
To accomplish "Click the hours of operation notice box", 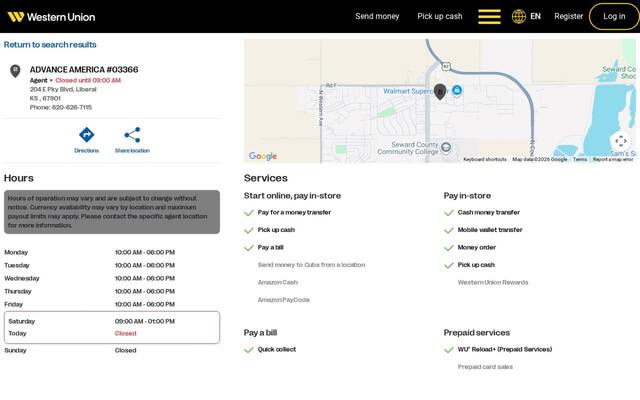I will click(112, 212).
